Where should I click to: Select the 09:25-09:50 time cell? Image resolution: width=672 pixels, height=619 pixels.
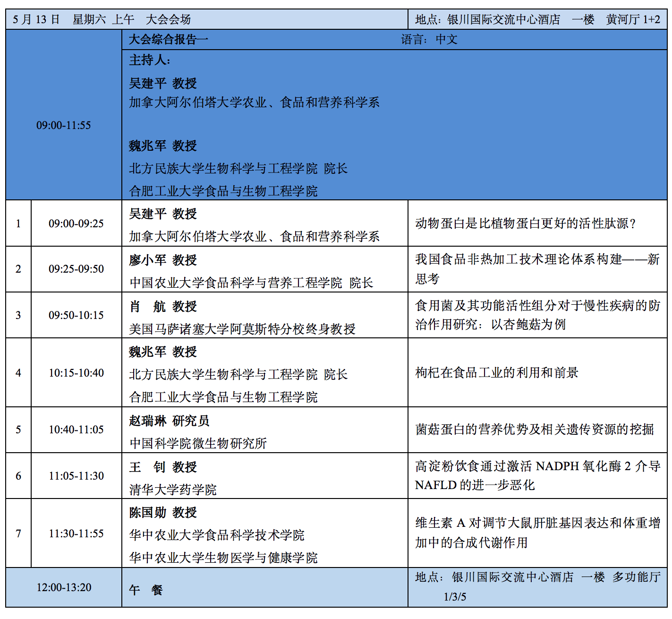(x=76, y=269)
